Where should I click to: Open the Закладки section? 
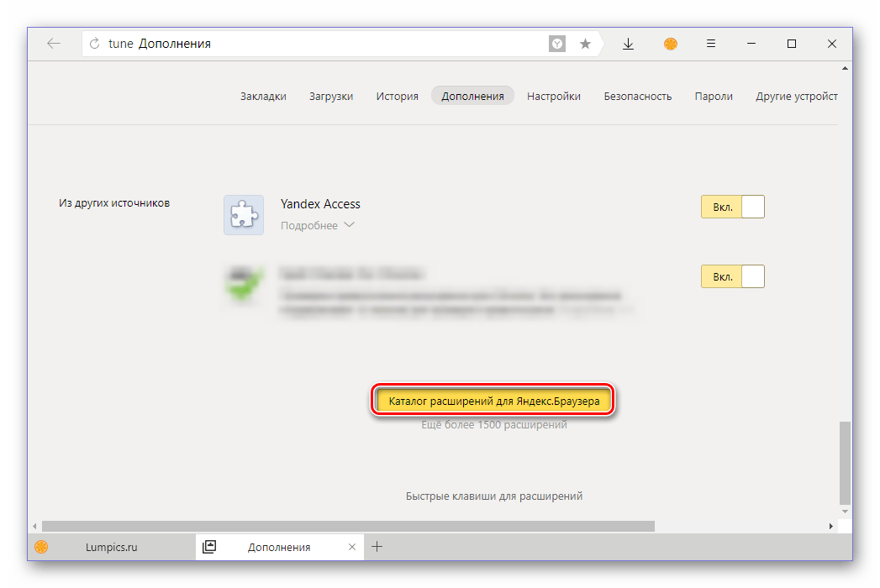[263, 96]
